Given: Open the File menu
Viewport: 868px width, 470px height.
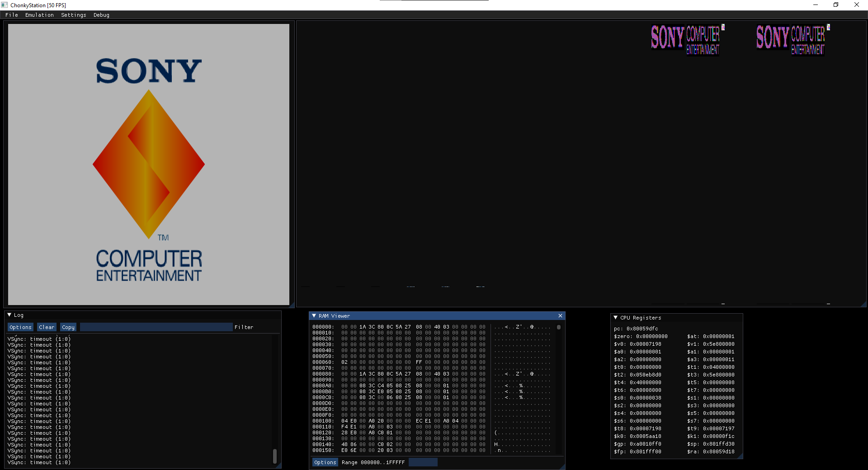Looking at the screenshot, I should click(x=12, y=15).
